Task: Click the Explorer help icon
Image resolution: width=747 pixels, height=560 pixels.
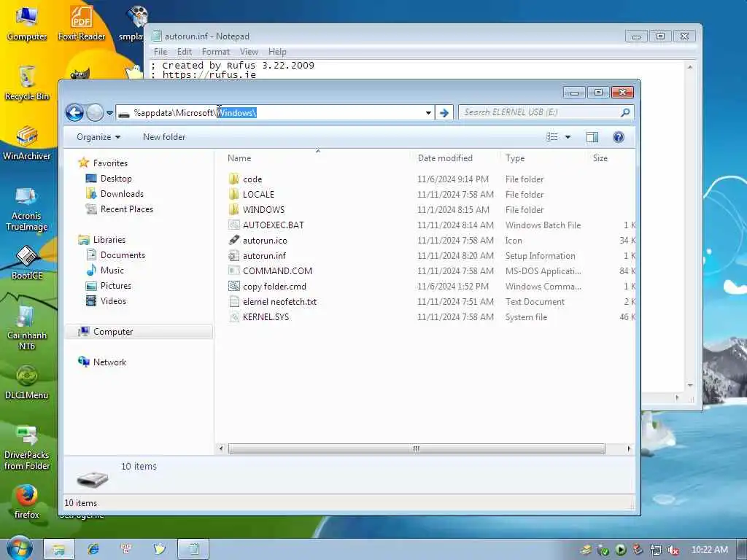Action: coord(619,137)
